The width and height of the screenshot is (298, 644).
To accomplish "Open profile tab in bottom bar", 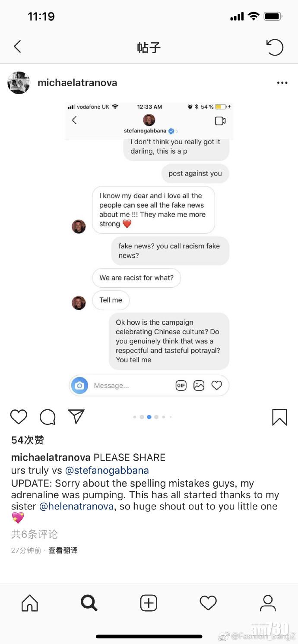I will (268, 603).
